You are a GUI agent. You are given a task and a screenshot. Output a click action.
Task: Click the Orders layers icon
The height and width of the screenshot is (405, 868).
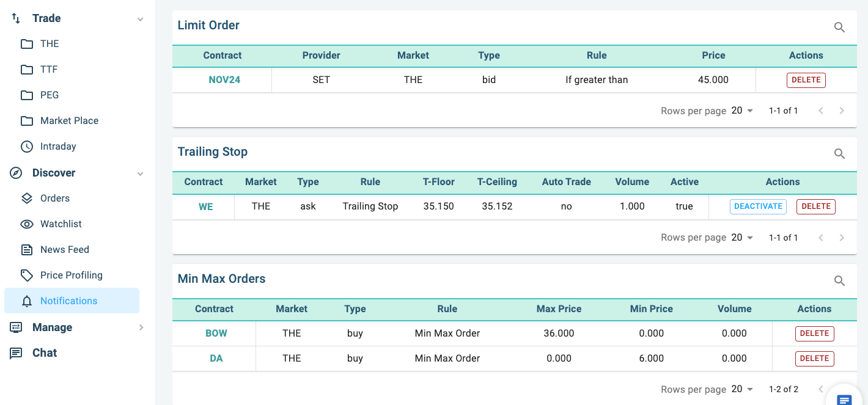tap(27, 199)
